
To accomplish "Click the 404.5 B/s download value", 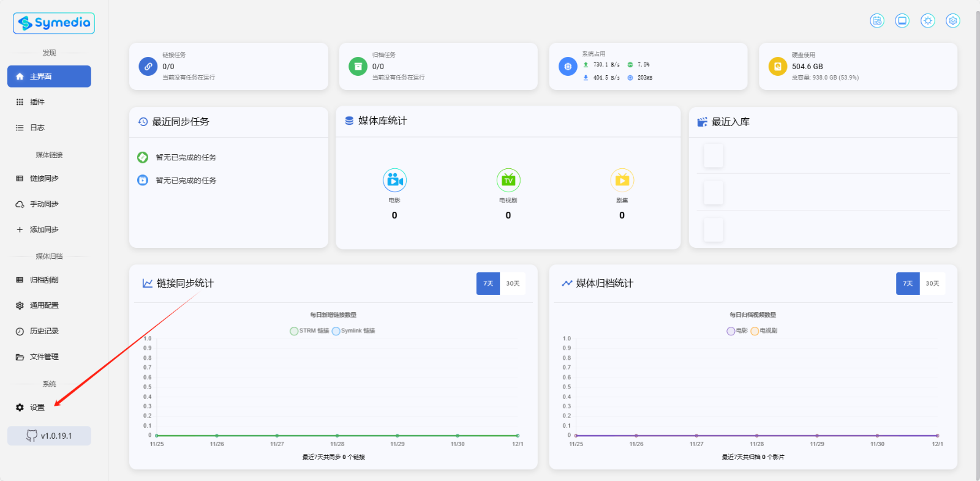I will pos(606,78).
